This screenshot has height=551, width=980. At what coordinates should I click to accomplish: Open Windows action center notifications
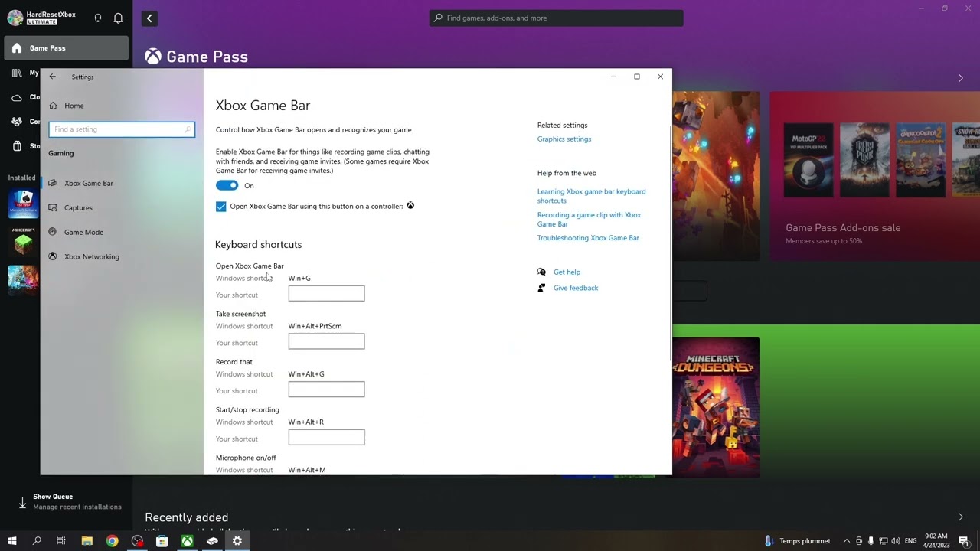click(x=964, y=541)
